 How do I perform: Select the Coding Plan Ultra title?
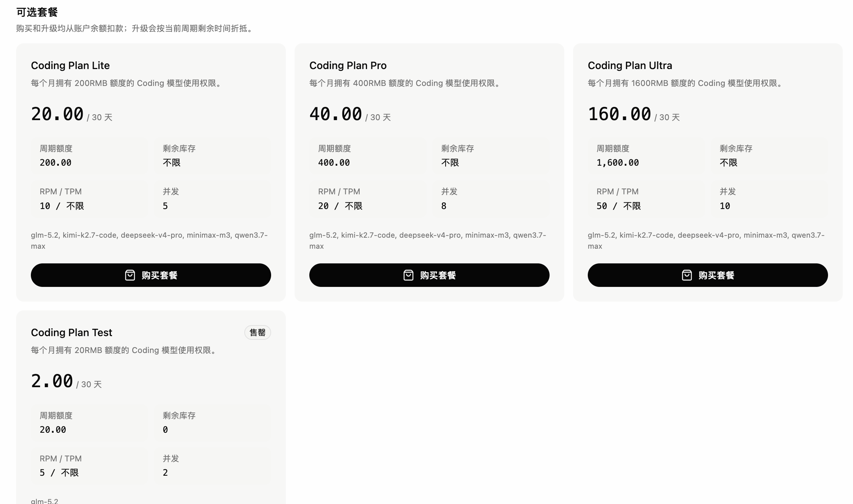tap(630, 65)
